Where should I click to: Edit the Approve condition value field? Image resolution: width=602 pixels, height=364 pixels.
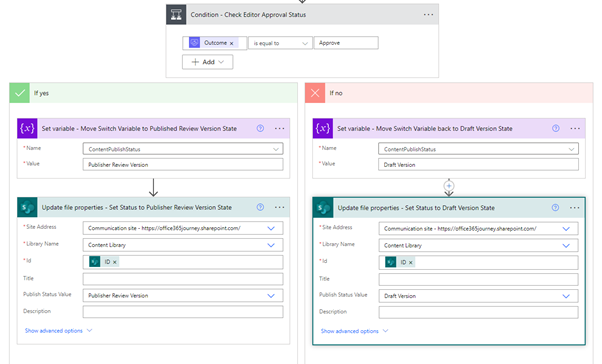346,43
